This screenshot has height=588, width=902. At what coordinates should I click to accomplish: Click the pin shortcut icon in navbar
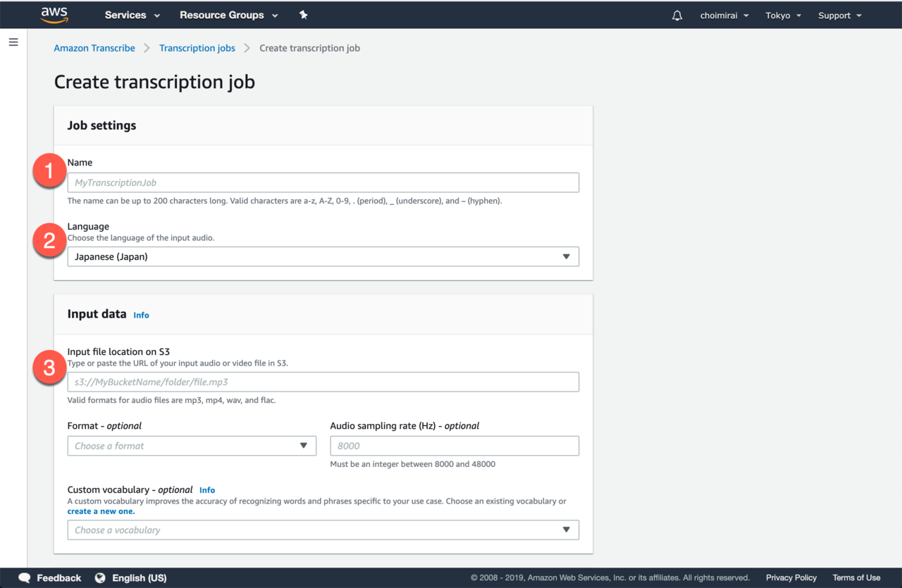point(304,15)
